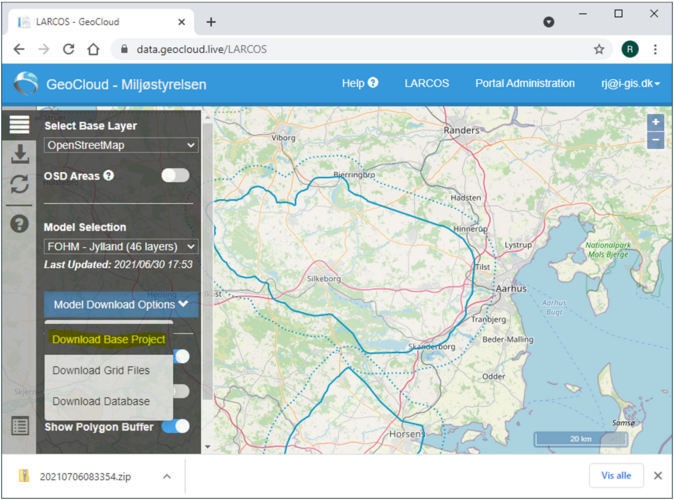
Task: Toggle the switch beside Download Base Project
Action: coord(181,356)
